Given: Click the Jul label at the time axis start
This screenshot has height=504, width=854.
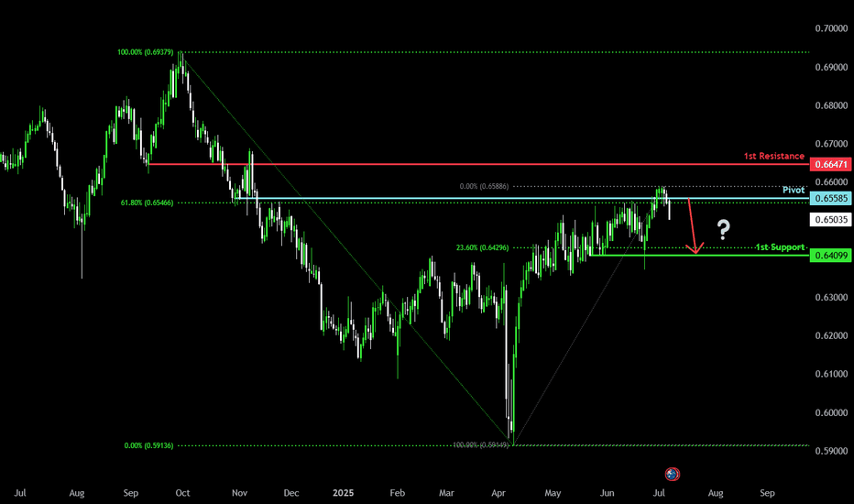Looking at the screenshot, I should pos(19,493).
